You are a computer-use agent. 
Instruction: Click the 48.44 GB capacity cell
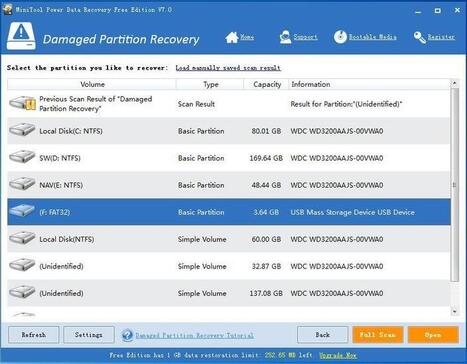pos(266,185)
